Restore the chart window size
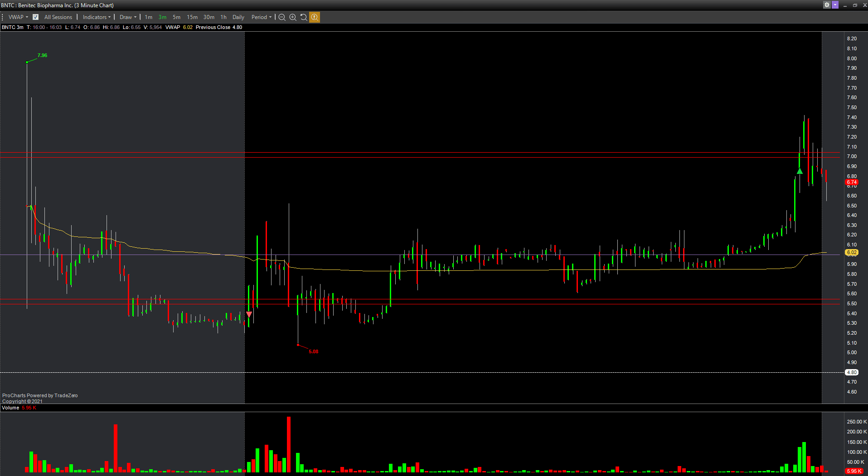868x476 pixels. tap(855, 5)
